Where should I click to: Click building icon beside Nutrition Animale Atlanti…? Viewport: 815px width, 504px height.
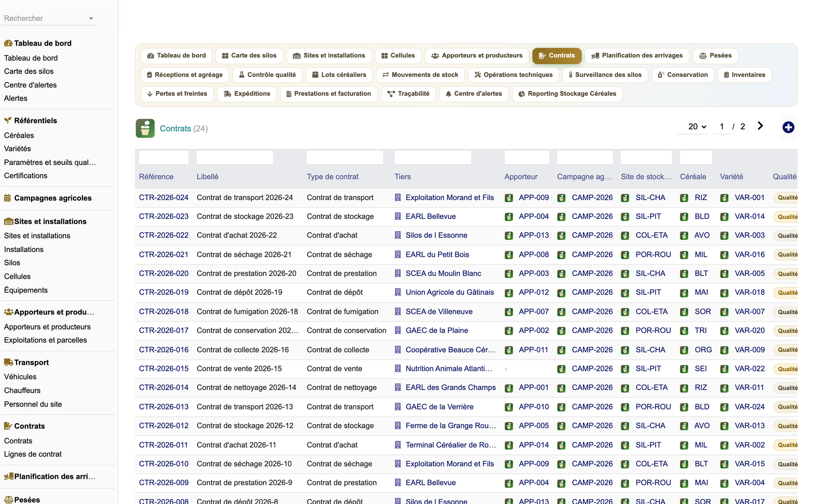pos(398,368)
